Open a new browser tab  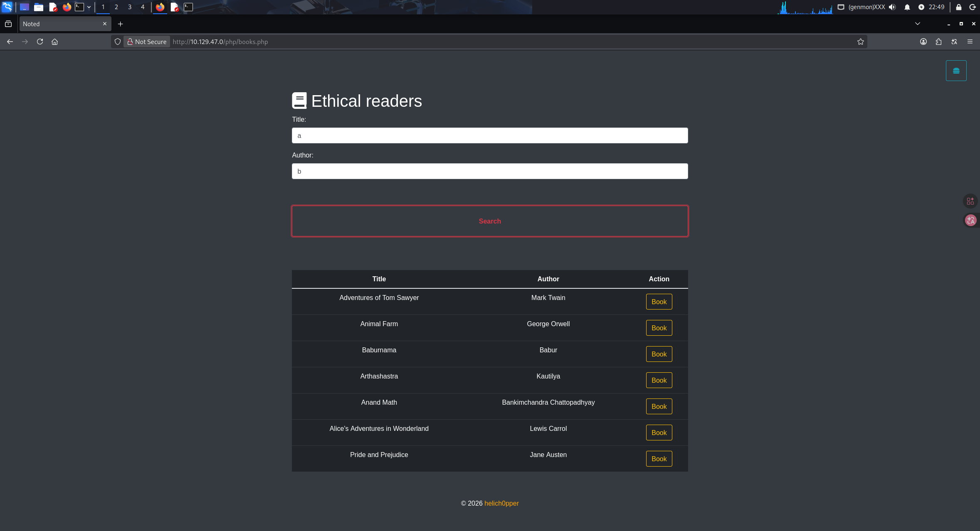pyautogui.click(x=120, y=24)
